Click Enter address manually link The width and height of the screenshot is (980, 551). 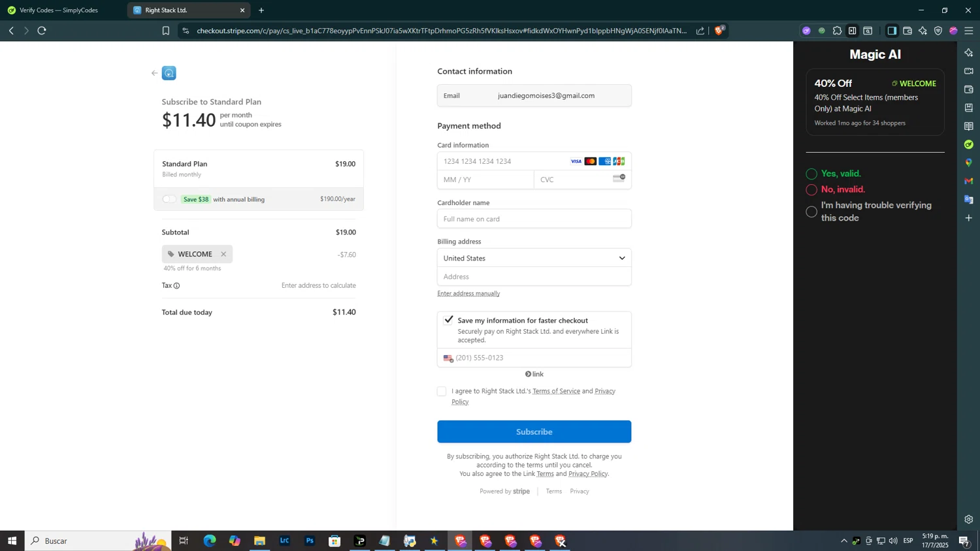coord(468,294)
